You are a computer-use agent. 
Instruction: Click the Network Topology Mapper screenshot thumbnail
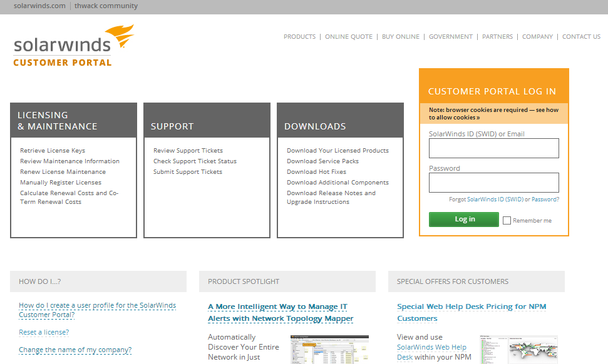point(329,349)
